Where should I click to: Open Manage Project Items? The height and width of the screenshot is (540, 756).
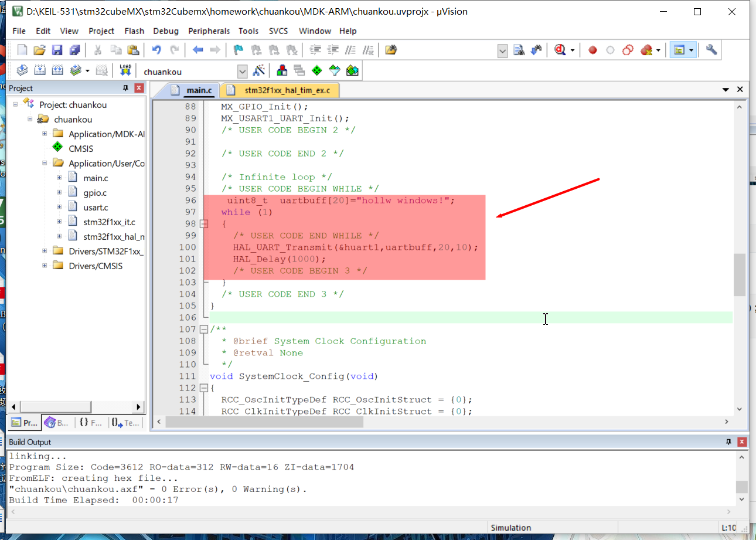pyautogui.click(x=282, y=71)
